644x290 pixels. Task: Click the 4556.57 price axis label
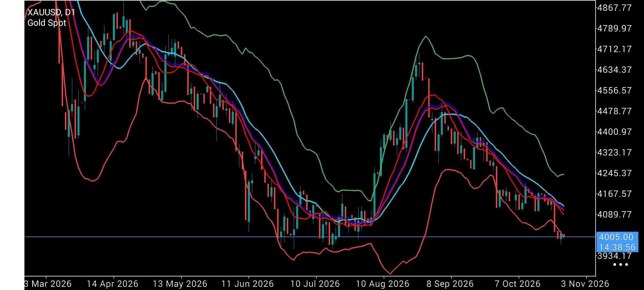pyautogui.click(x=614, y=90)
